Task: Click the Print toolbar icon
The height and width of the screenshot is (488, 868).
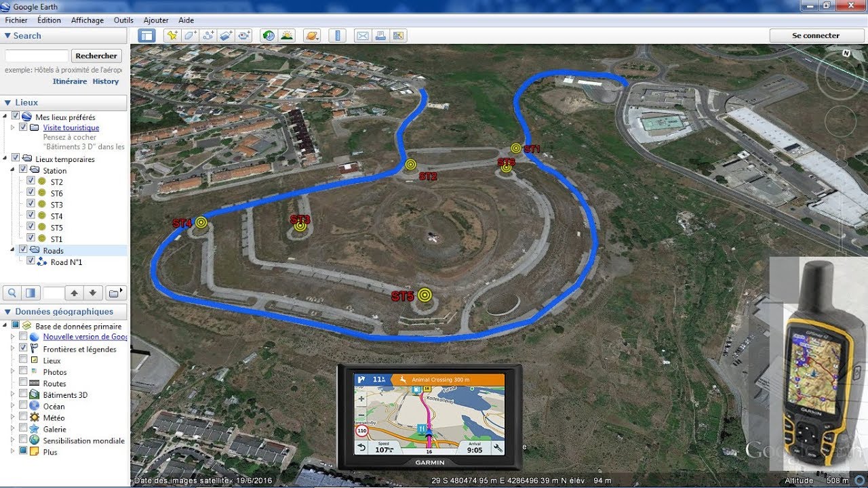Action: 380,35
